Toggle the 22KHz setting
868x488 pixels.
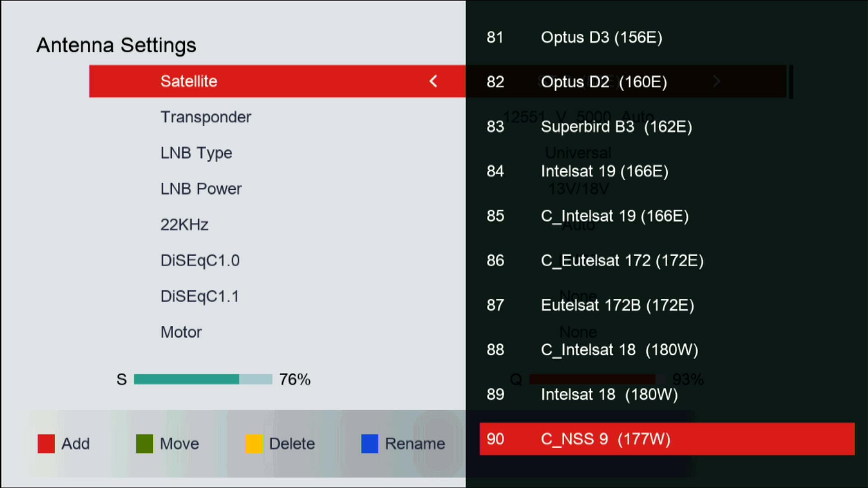[x=184, y=225]
